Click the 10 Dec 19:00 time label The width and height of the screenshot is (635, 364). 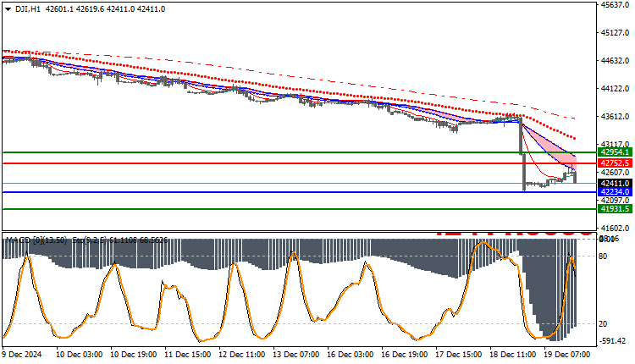[133, 355]
